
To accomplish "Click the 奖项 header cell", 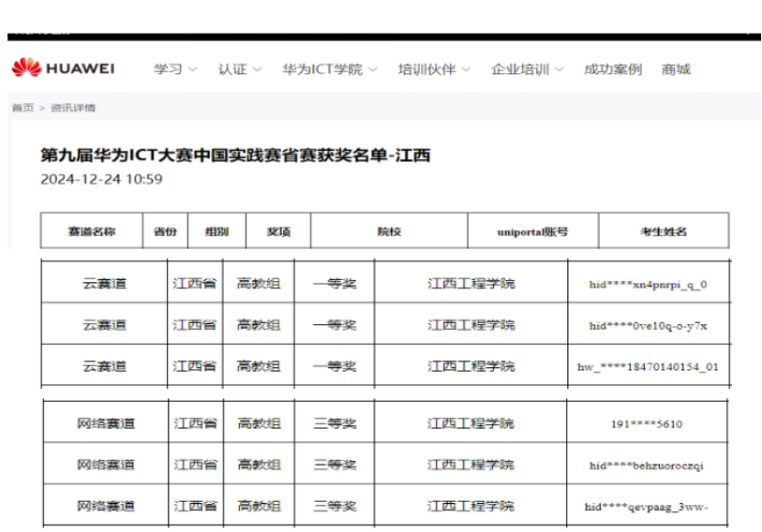I will [x=278, y=230].
